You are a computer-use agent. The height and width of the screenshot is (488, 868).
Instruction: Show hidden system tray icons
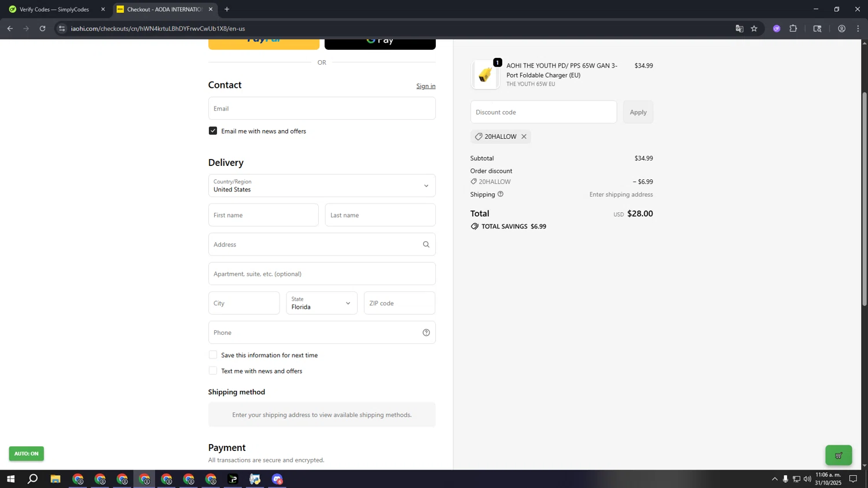(x=775, y=479)
